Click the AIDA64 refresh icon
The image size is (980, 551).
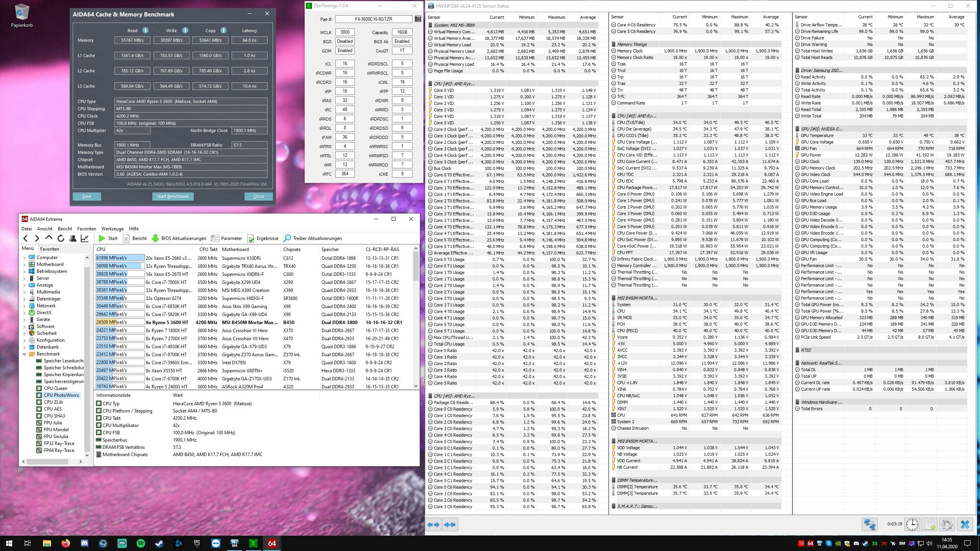60,238
